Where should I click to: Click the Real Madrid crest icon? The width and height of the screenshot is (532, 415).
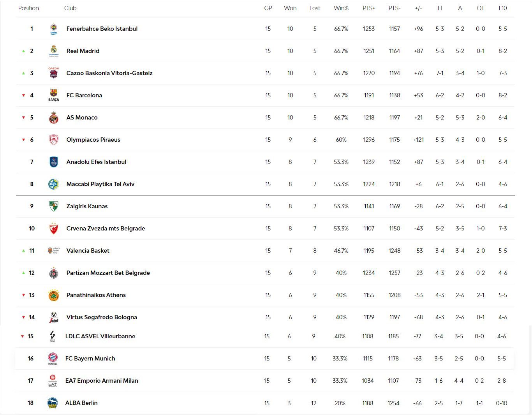54,51
